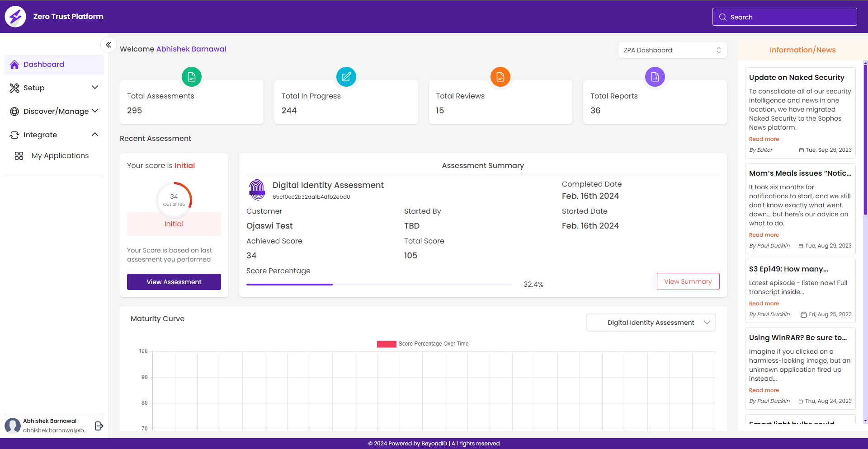868x449 pixels.
Task: Toggle the Score Percentage Over Time legend
Action: pyautogui.click(x=423, y=344)
